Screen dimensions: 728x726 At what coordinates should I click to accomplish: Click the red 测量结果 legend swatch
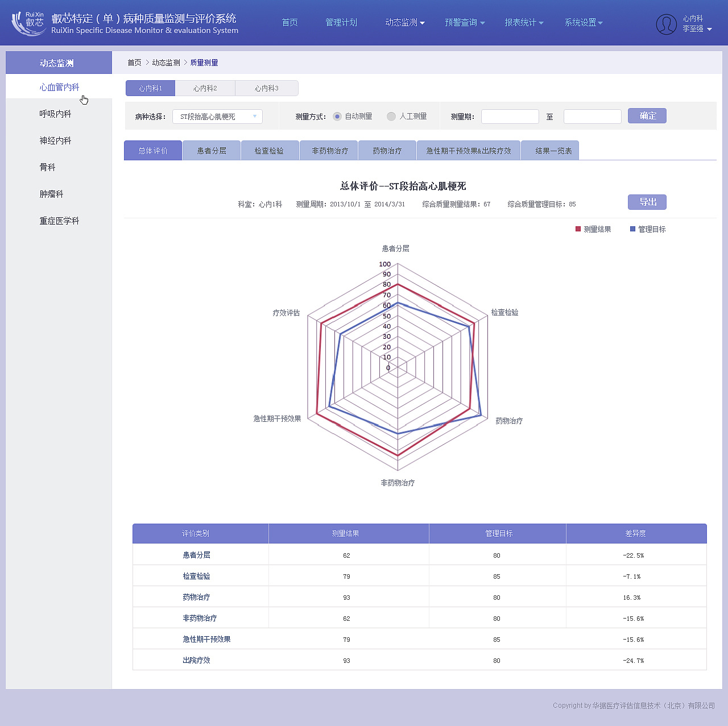coord(578,229)
